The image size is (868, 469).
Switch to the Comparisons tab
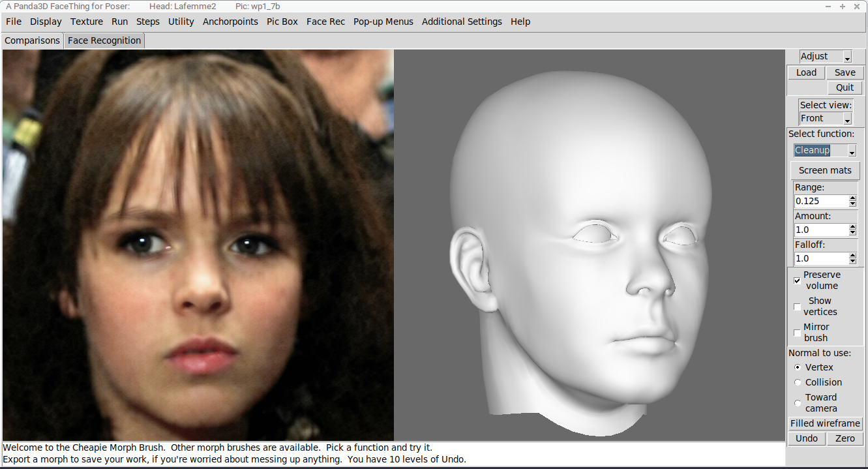tap(33, 40)
